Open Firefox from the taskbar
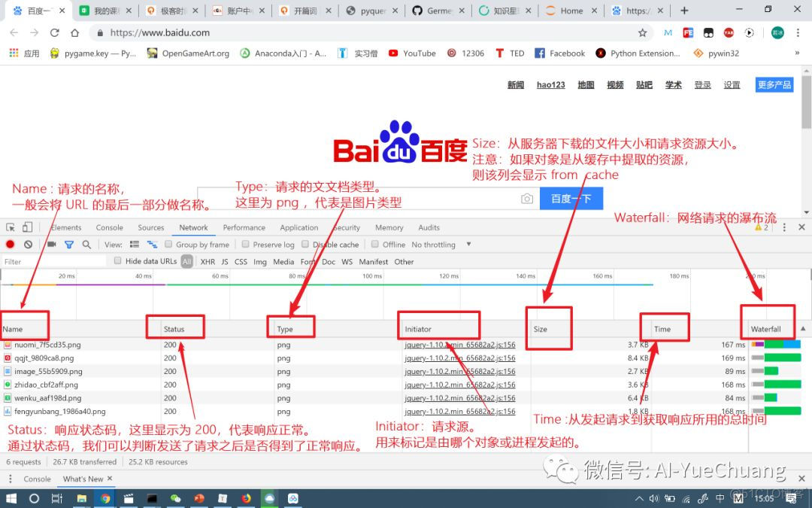This screenshot has width=812, height=508. (x=247, y=499)
